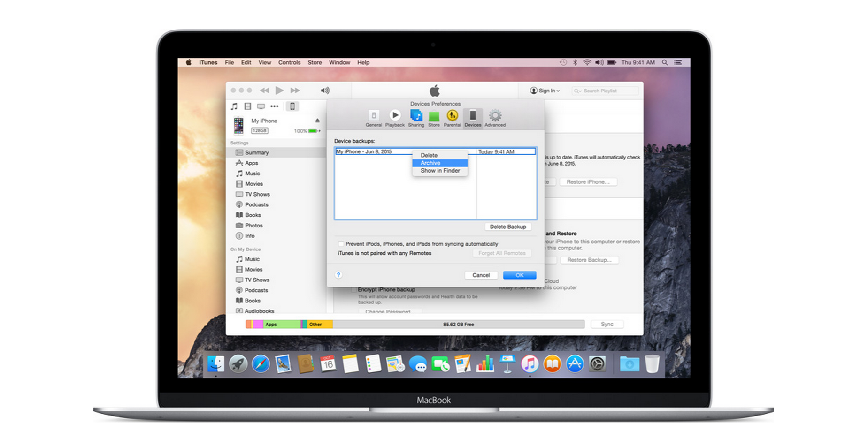Screen dimensions: 868x446
Task: Open the Store preferences pane
Action: point(434,118)
